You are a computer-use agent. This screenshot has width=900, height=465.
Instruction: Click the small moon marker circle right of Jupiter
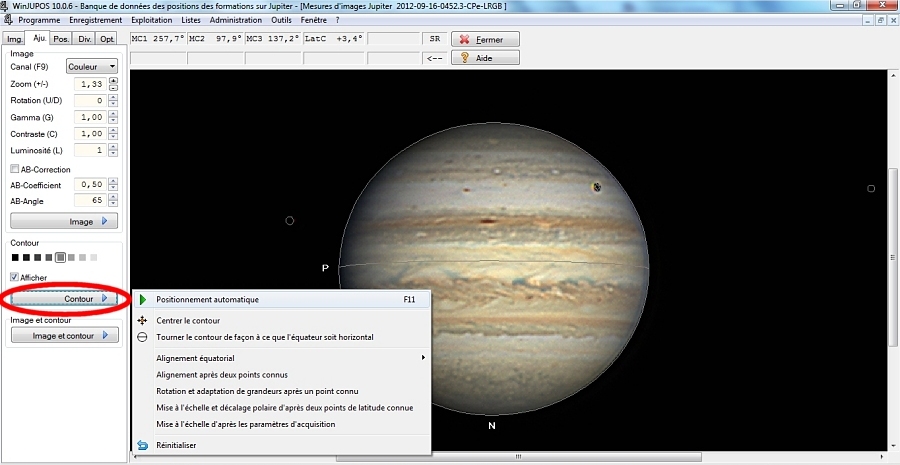[x=871, y=188]
